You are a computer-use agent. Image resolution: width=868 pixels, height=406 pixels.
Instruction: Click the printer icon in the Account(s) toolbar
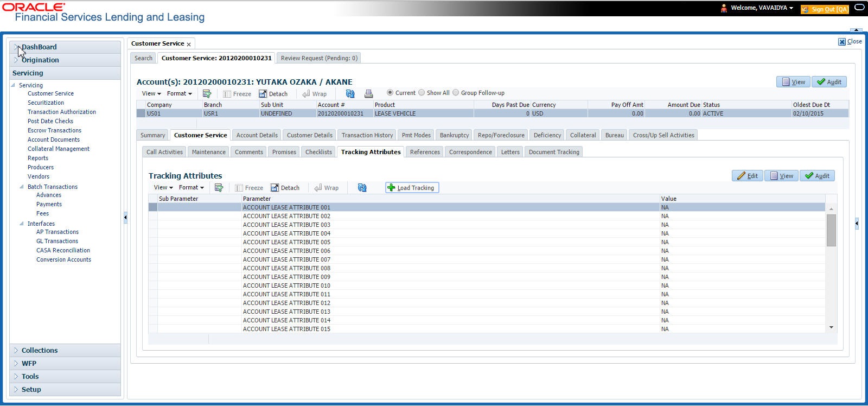coord(368,93)
